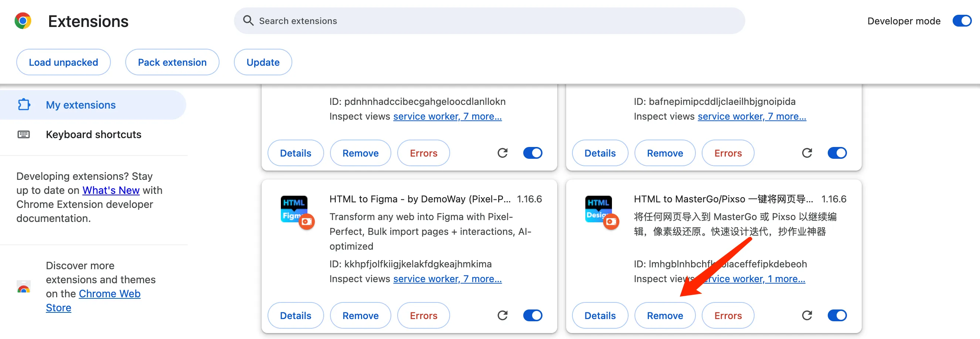Screen dimensions: 980x339
Task: Click the Pack extension button
Action: (x=172, y=62)
